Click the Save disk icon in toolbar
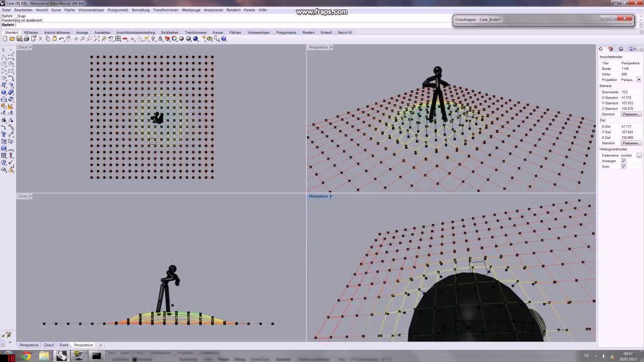 [x=19, y=39]
